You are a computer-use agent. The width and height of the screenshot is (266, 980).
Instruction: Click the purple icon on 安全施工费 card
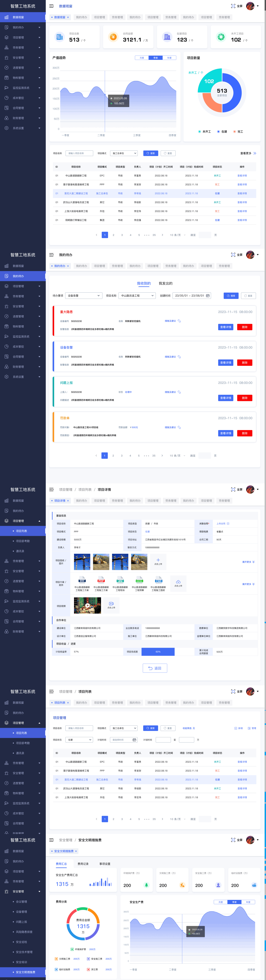(x=218, y=885)
